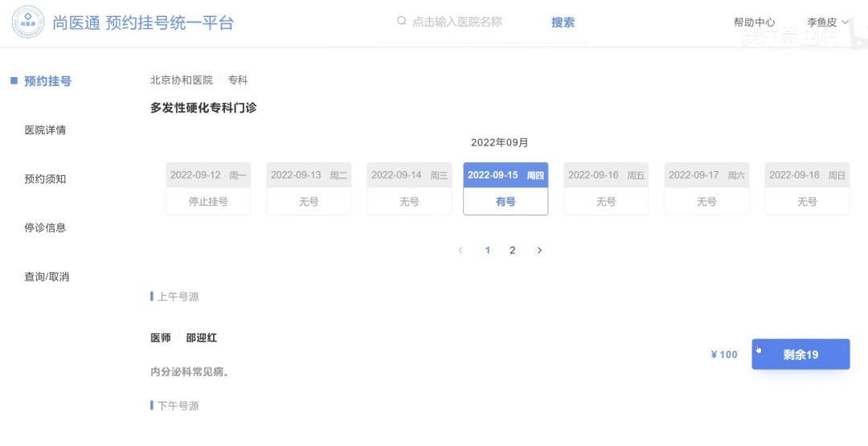Click the 北京协和医院 breadcrumb link

(x=182, y=80)
